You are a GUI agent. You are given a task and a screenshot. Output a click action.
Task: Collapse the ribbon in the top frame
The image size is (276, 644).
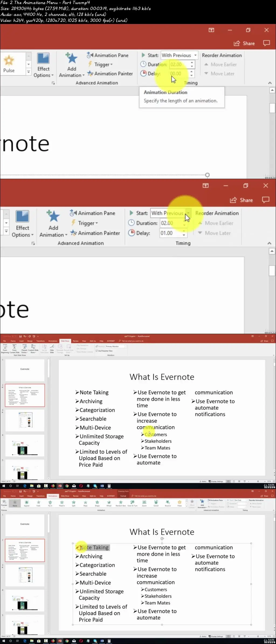pos(270,83)
